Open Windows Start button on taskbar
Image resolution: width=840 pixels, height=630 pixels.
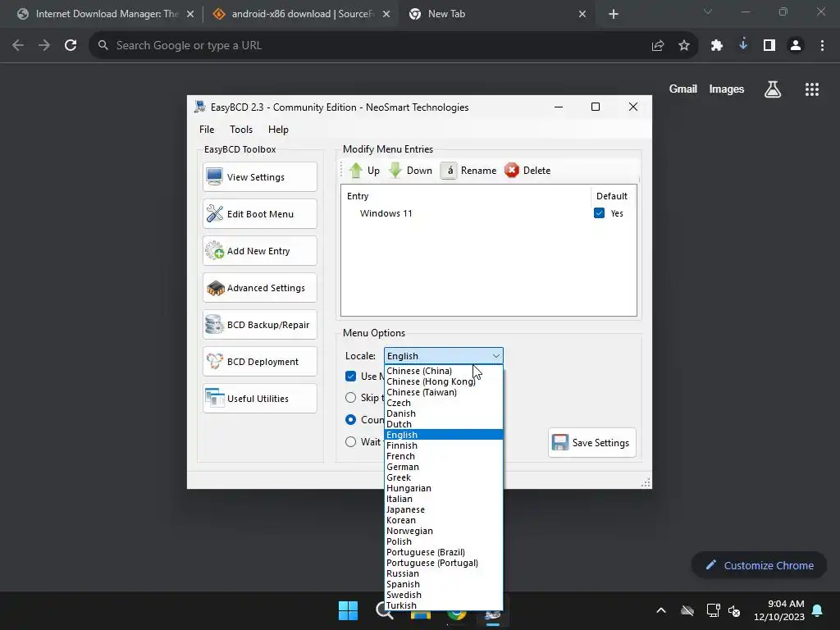(x=348, y=610)
